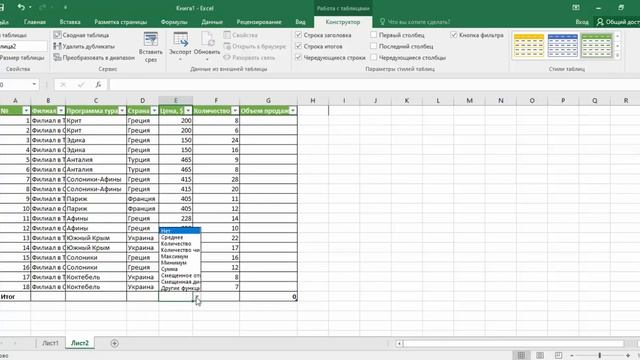Enable Последний столбец (Last column) checkbox
Screen dimensions: 640x360
[373, 46]
